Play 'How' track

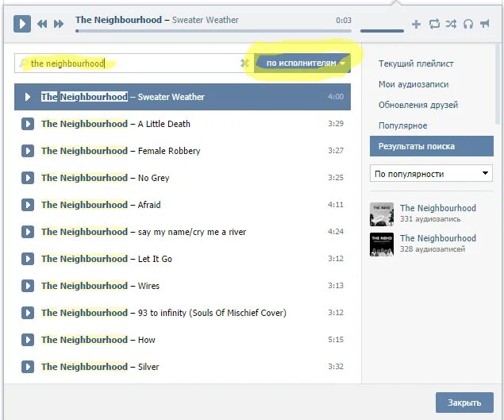(x=28, y=340)
